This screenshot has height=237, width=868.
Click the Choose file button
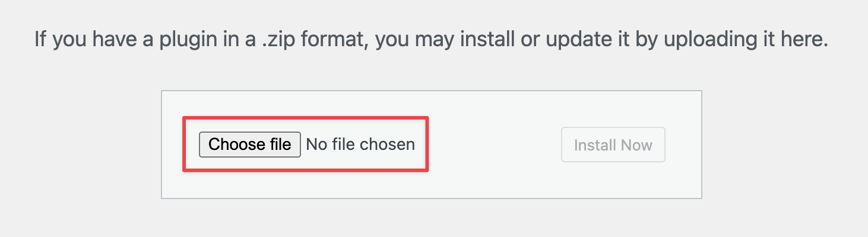pyautogui.click(x=250, y=145)
